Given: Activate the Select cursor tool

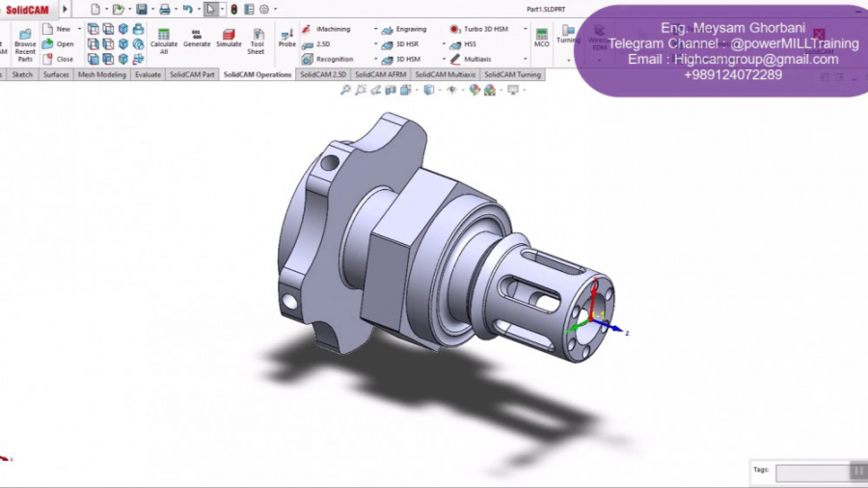Looking at the screenshot, I should 210,10.
